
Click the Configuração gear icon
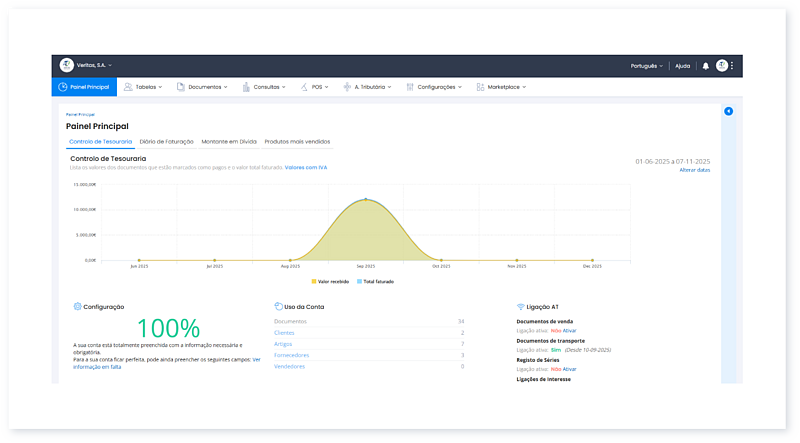click(x=77, y=307)
